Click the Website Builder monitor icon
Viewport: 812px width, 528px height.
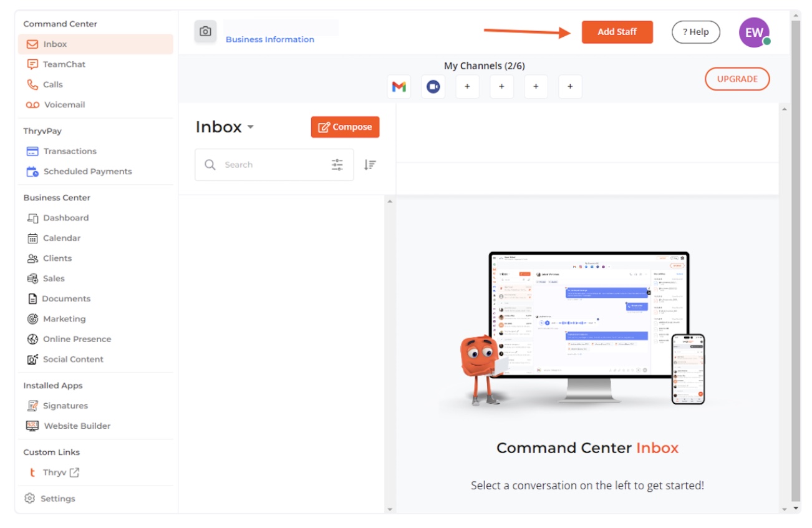click(32, 426)
